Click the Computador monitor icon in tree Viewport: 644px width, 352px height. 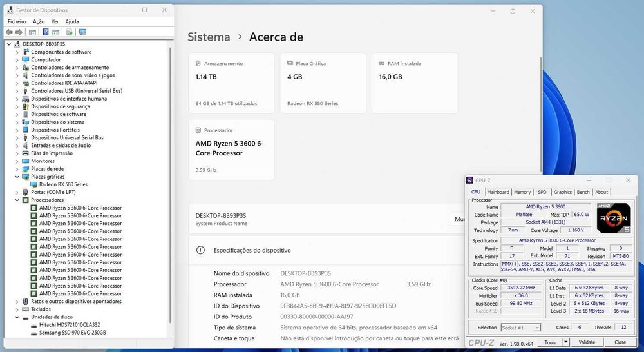(26, 59)
